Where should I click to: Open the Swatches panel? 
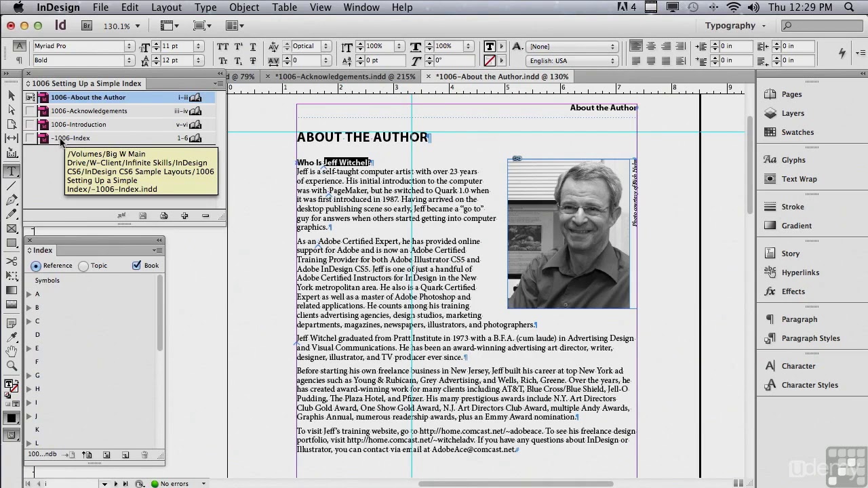click(797, 132)
